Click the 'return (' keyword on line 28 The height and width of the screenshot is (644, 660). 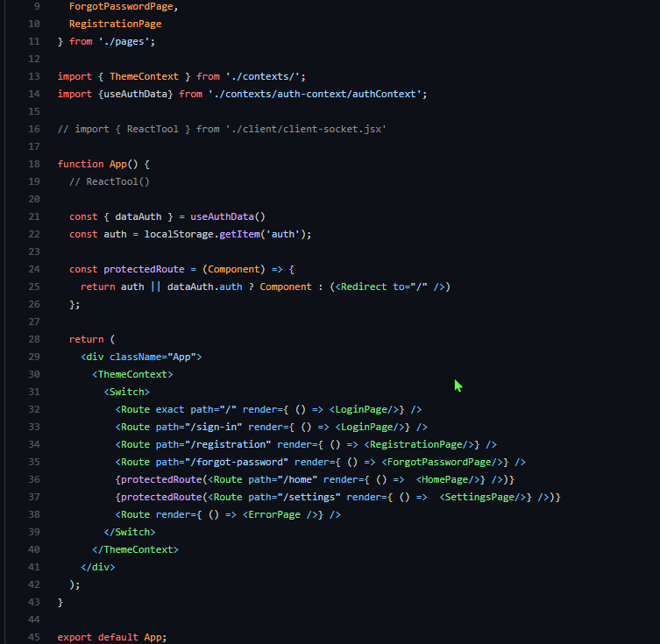coord(92,339)
